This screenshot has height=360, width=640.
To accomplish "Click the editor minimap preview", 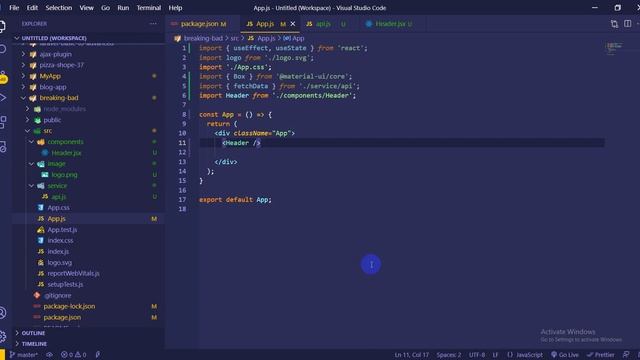I will click(x=614, y=48).
